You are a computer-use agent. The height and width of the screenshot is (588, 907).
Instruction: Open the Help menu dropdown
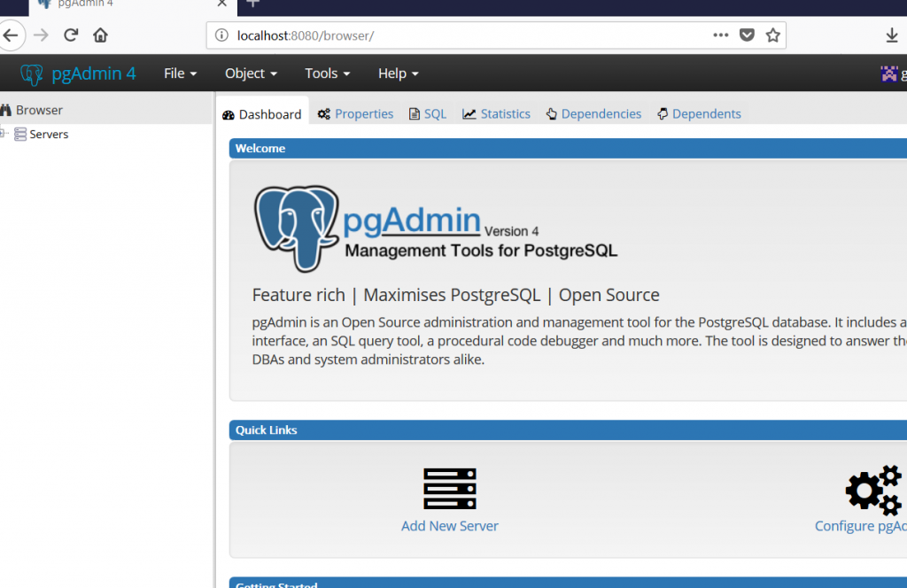398,73
